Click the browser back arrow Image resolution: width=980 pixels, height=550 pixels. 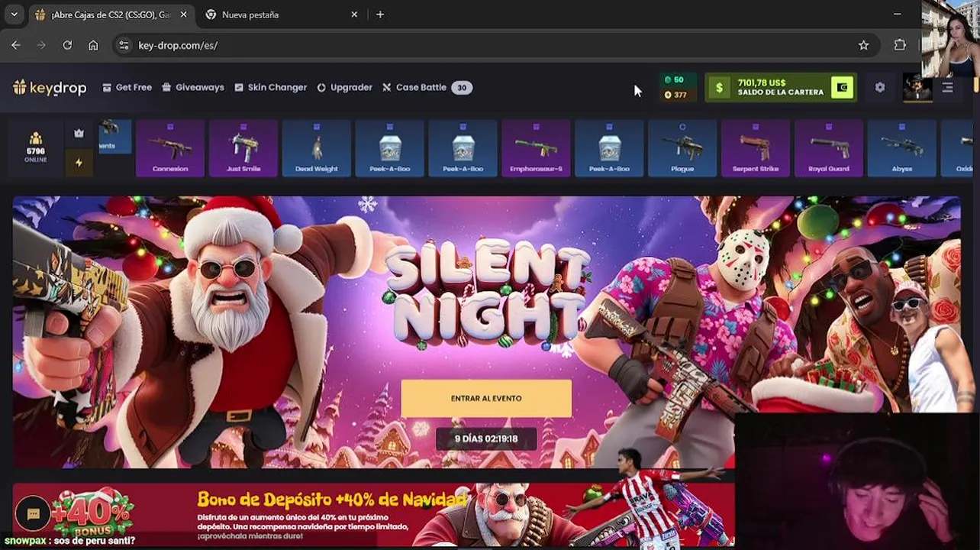[x=16, y=45]
